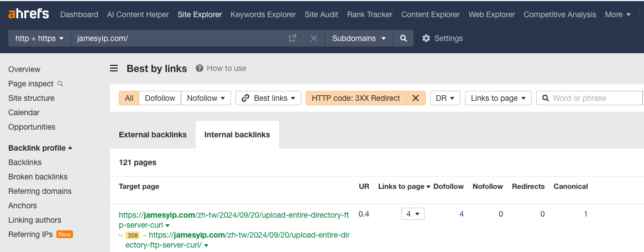
Task: Open Site Explorer
Action: tap(200, 14)
